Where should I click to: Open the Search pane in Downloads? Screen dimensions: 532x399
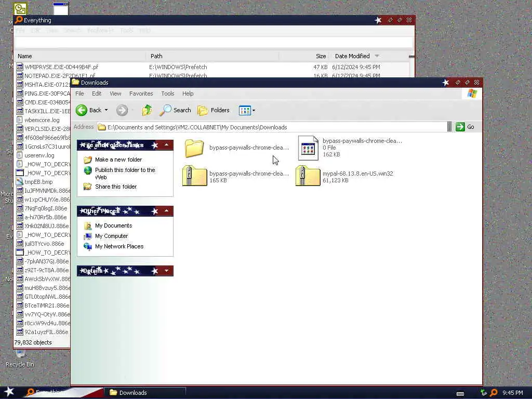point(175,110)
